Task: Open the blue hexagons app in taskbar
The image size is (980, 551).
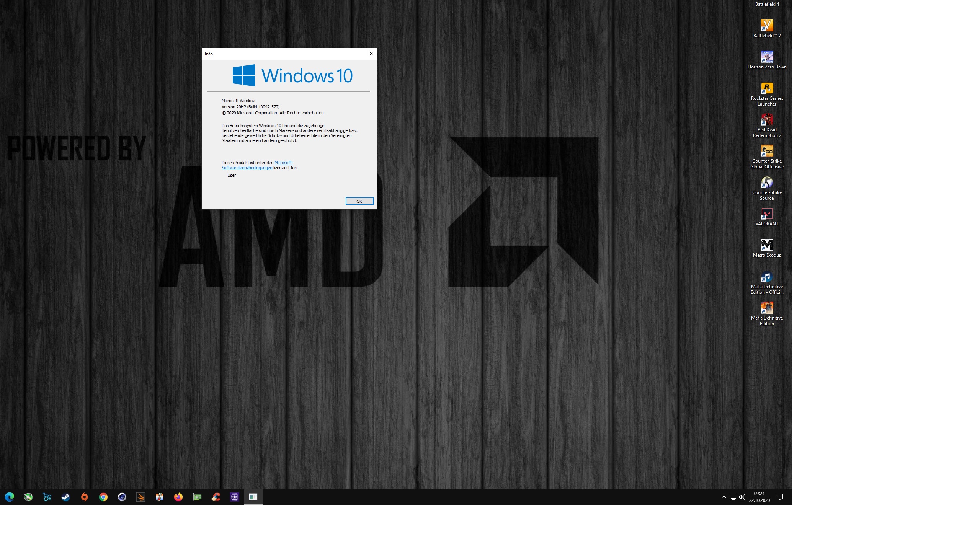Action: coord(47,497)
